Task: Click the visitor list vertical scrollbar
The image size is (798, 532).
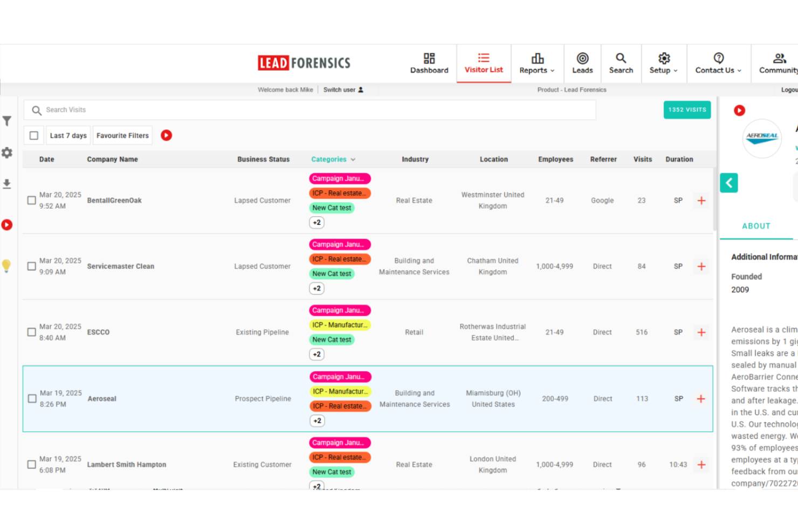Action: pyautogui.click(x=715, y=199)
